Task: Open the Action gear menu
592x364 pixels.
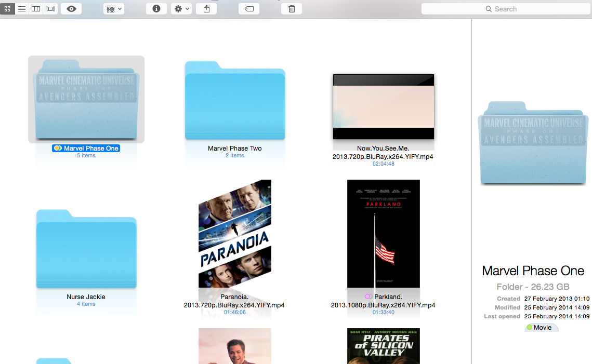Action: point(181,9)
